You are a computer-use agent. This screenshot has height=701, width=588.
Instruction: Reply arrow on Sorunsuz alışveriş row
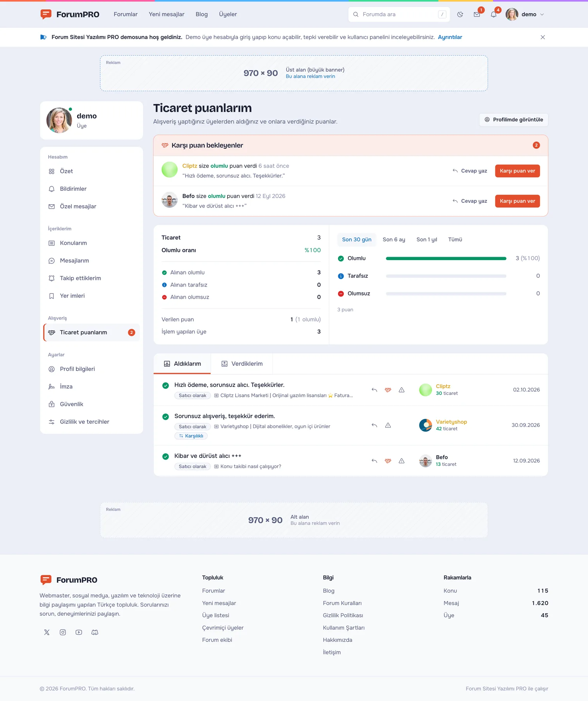pyautogui.click(x=374, y=425)
